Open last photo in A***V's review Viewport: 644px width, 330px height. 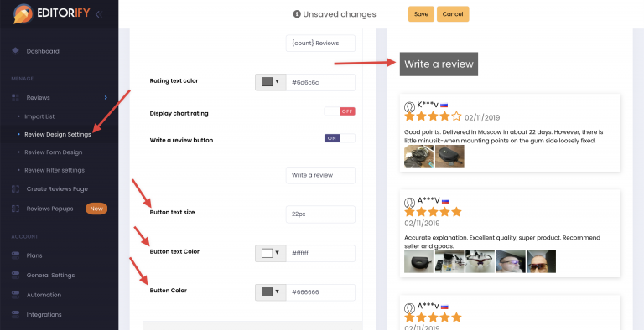[542, 261]
